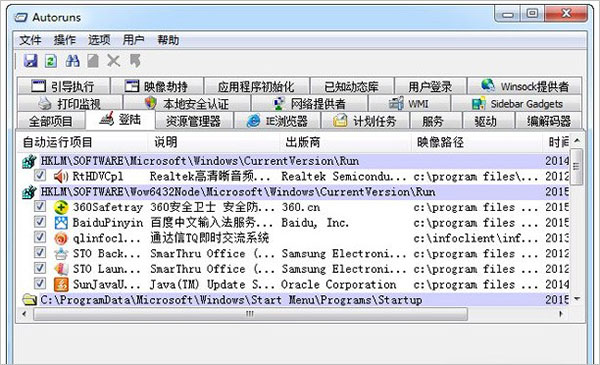Click the qlinfocl entry red icon

point(61,238)
